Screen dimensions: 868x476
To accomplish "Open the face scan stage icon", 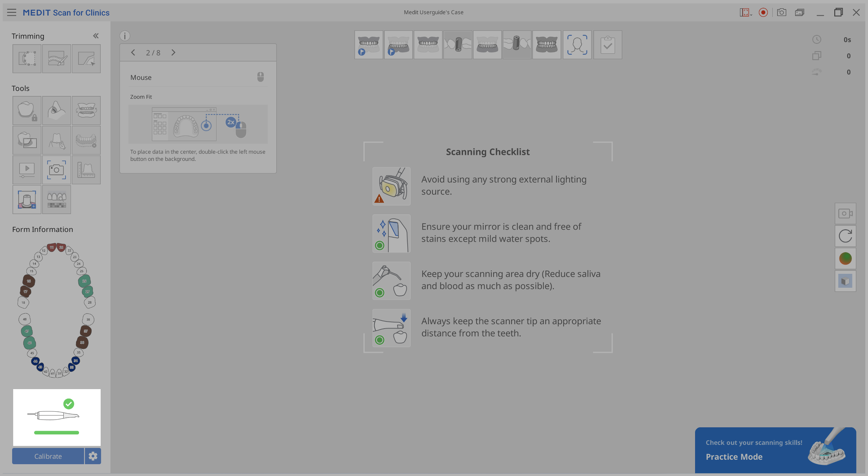I will click(577, 45).
